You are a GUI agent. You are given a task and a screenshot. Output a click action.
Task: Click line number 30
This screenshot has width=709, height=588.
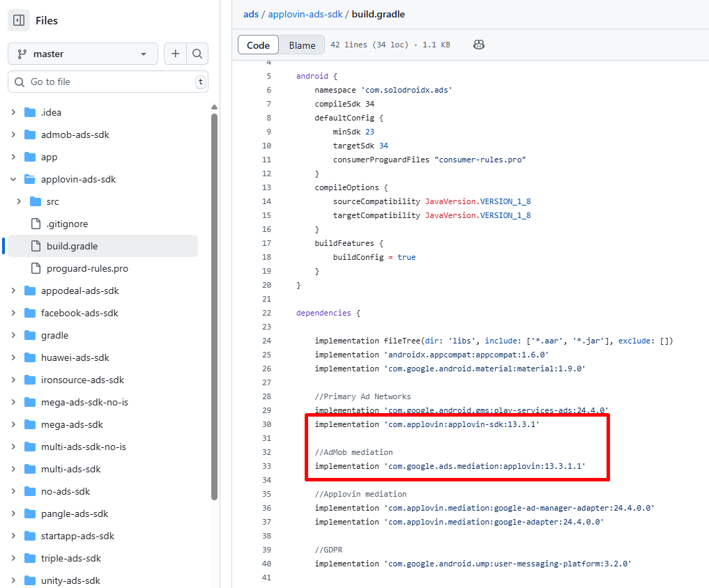[x=267, y=424]
